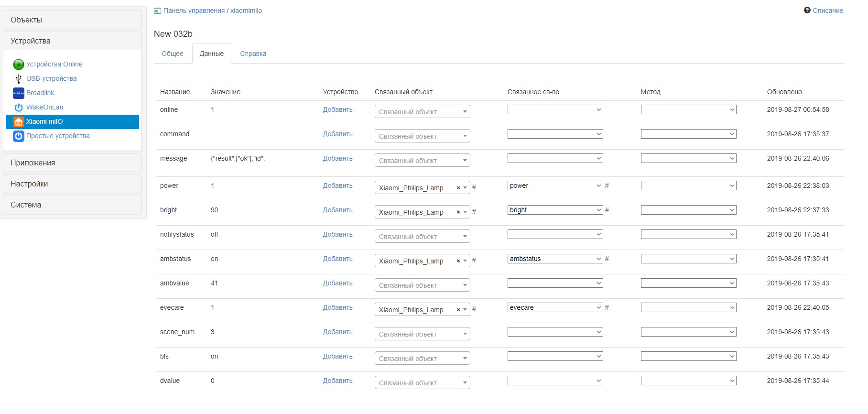The height and width of the screenshot is (414, 868).
Task: Expand the Метод dropdown for online row
Action: [688, 110]
